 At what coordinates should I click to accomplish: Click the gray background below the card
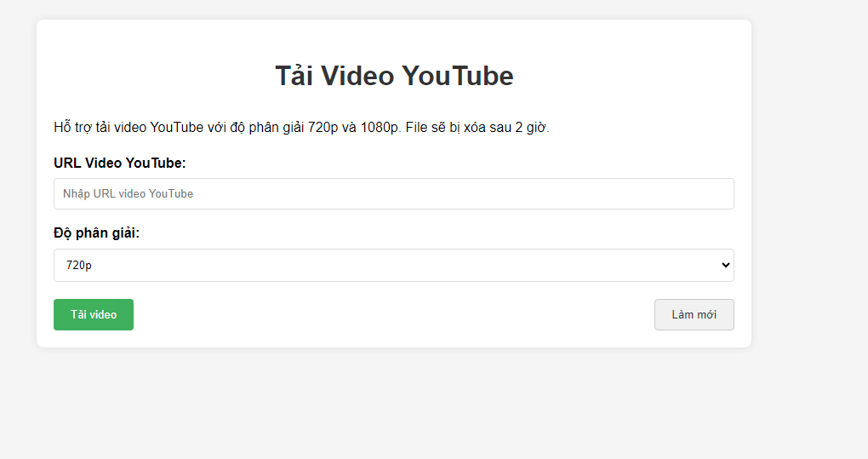coord(391,404)
